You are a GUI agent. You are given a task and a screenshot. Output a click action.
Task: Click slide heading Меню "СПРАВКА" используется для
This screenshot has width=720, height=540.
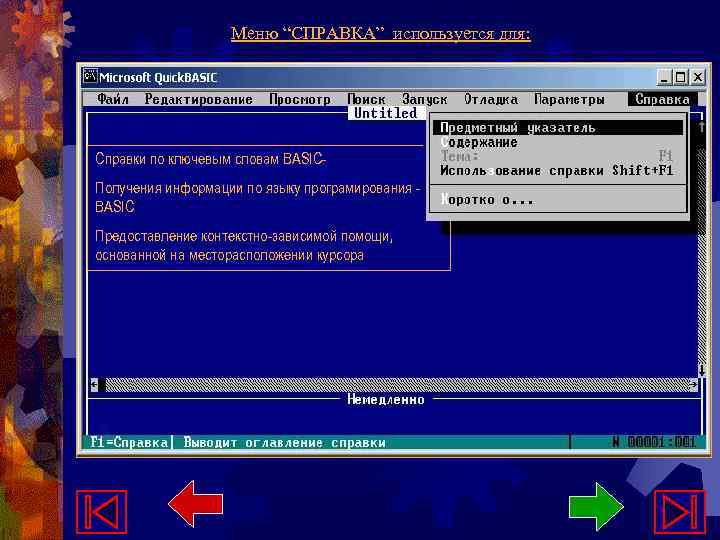pos(381,34)
